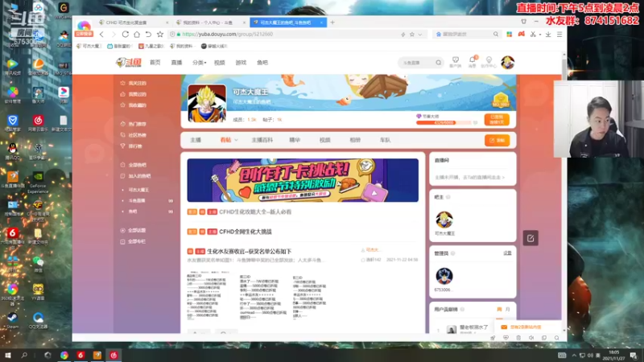Bookmark page with star next to home
The width and height of the screenshot is (644, 362).
pos(160,35)
